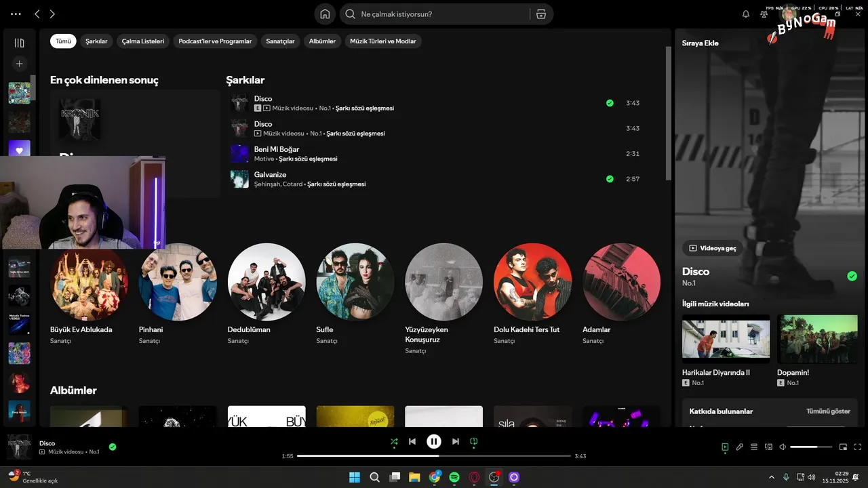Switch the player to full screen
Screen dimensions: 868x488
pyautogui.click(x=858, y=447)
